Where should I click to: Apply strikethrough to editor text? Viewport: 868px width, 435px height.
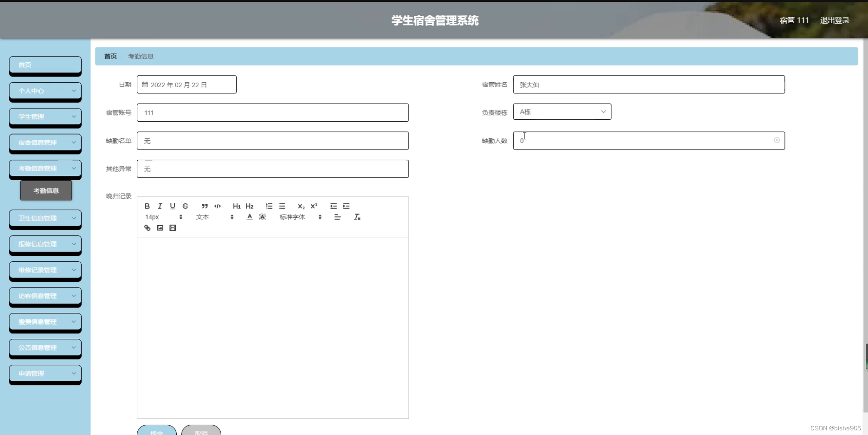coord(185,206)
